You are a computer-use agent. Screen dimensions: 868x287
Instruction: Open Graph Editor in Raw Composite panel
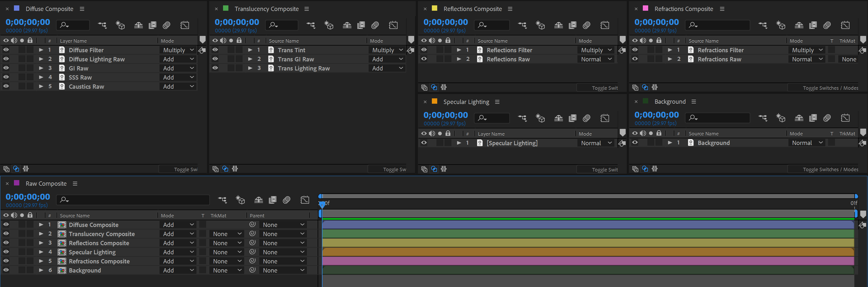coord(305,200)
